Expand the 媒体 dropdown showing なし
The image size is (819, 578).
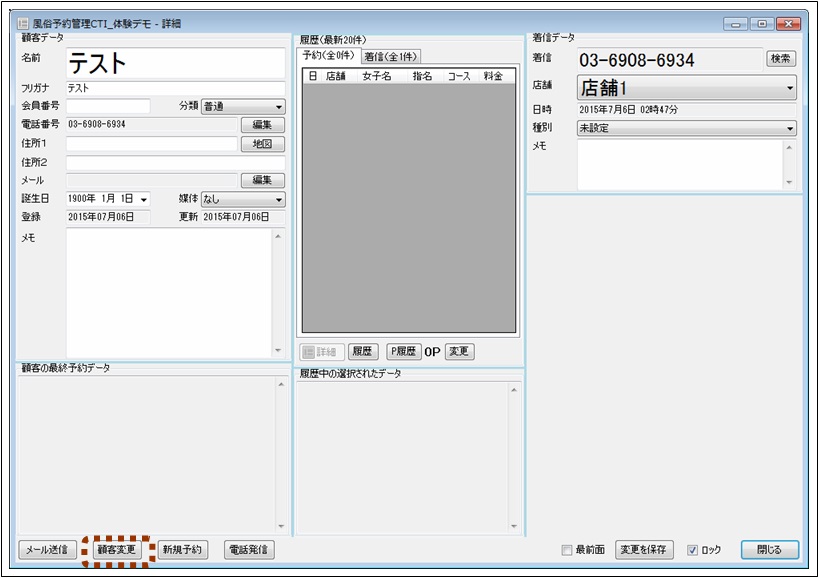[243, 199]
